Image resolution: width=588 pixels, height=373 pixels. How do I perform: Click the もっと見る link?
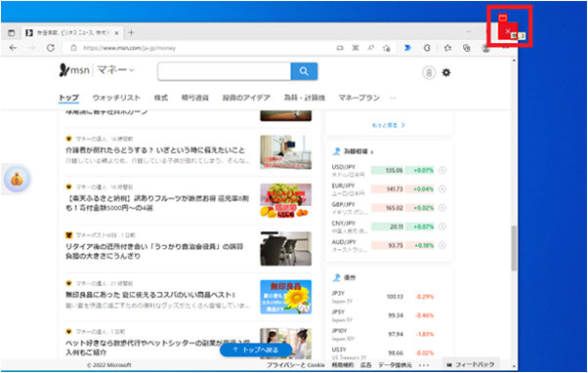click(x=388, y=125)
